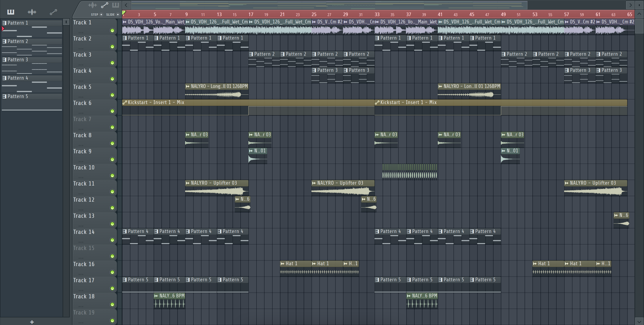The image size is (644, 325).
Task: Mute Track 5 with its green LED
Action: point(112,95)
